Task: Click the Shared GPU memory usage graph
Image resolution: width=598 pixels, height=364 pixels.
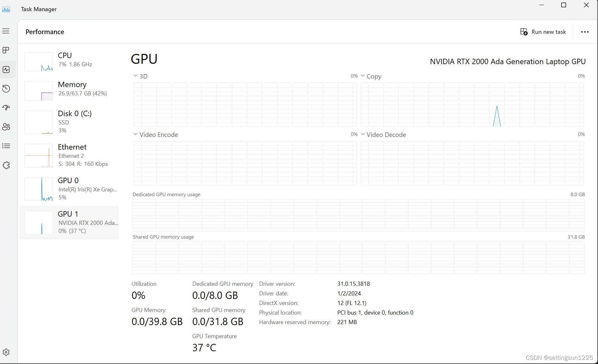Action: coord(359,257)
